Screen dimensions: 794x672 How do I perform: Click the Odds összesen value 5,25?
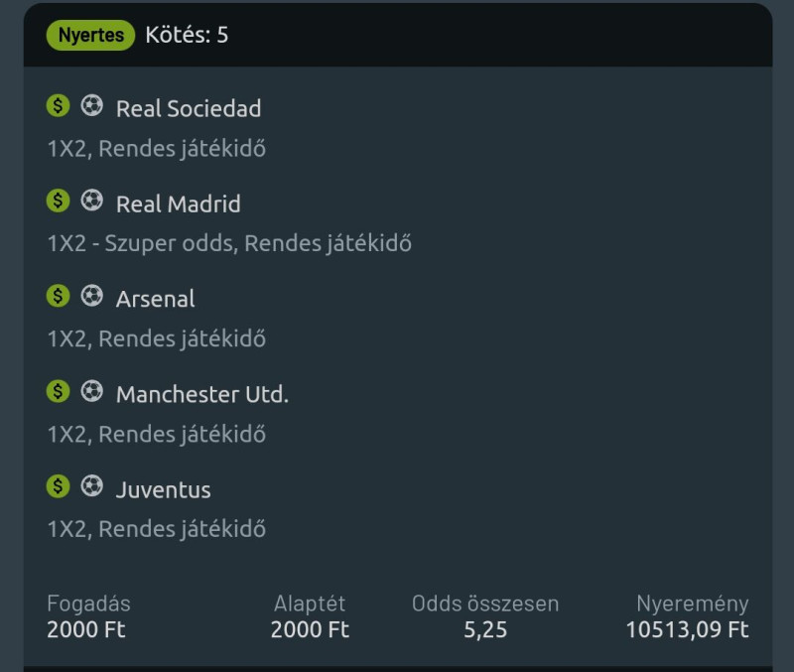(x=485, y=630)
